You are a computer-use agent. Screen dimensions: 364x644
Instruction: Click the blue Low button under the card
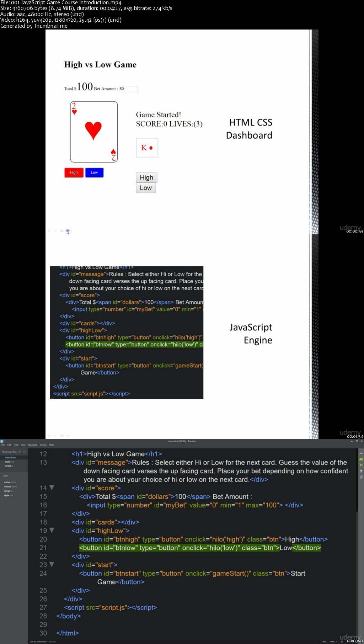pyautogui.click(x=94, y=172)
